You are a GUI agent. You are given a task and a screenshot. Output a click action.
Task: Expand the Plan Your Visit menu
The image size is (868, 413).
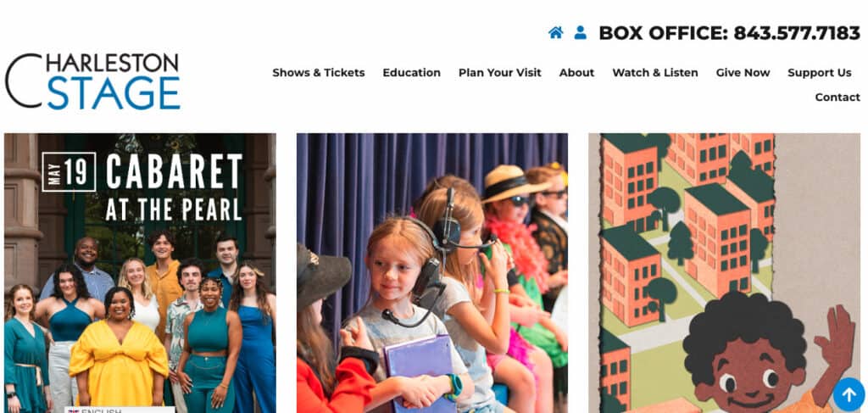click(500, 73)
